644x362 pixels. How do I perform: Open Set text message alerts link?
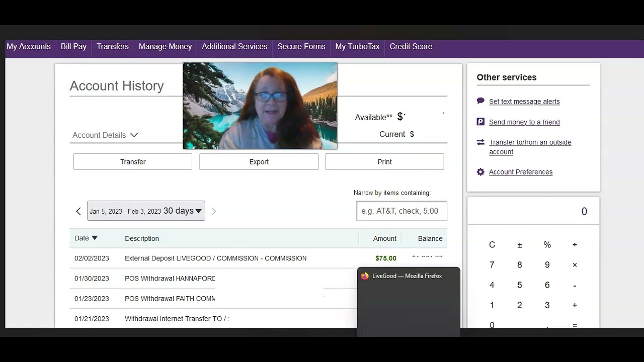pyautogui.click(x=524, y=102)
